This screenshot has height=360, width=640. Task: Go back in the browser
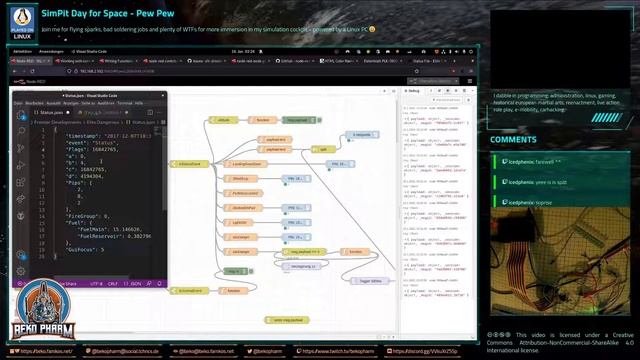pyautogui.click(x=15, y=71)
